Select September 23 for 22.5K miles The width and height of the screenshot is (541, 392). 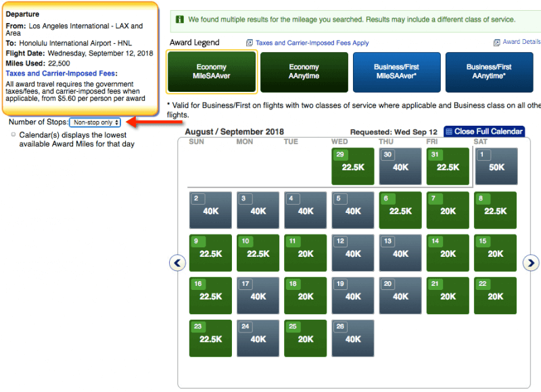[x=210, y=338]
